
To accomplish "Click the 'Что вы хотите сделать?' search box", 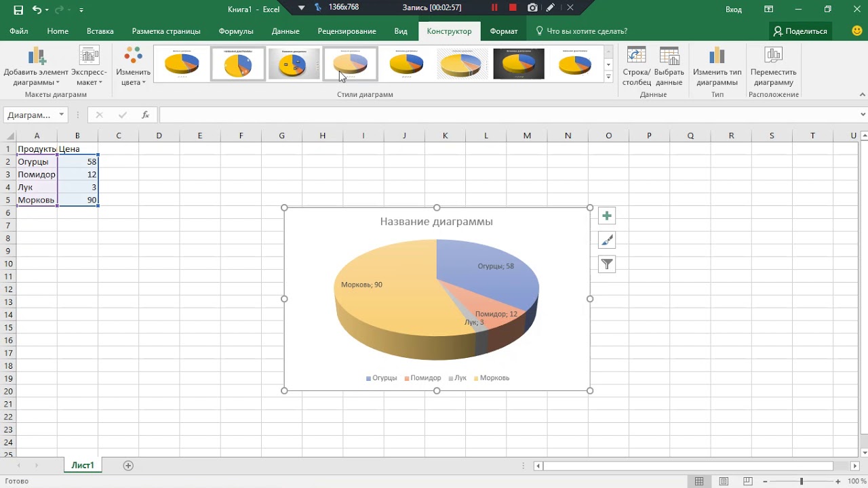I will coord(581,31).
